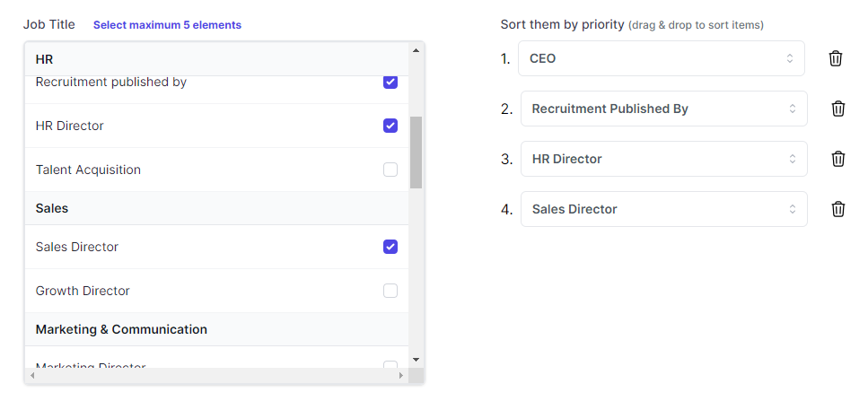Click the horizontal scrollbar left arrow
The height and width of the screenshot is (401, 868).
pos(31,375)
